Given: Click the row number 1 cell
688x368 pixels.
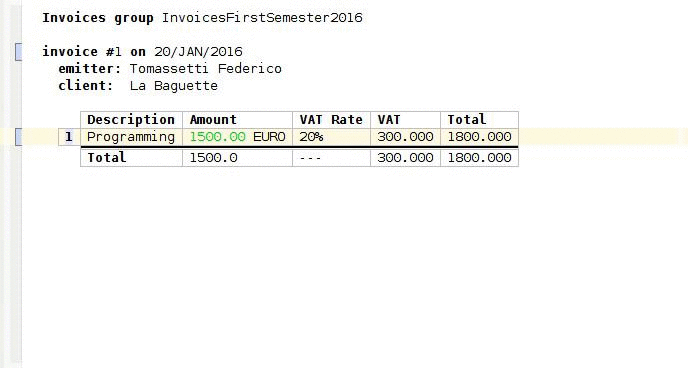Looking at the screenshot, I should point(69,137).
